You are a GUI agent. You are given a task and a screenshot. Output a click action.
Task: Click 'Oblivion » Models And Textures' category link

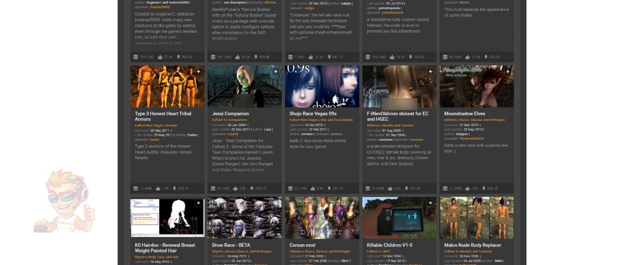click(390, 125)
